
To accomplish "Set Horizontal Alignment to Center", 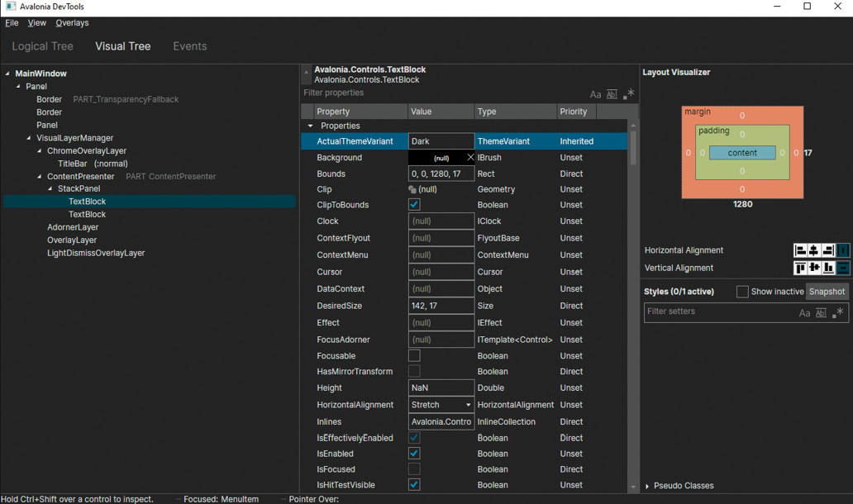I will click(x=814, y=250).
